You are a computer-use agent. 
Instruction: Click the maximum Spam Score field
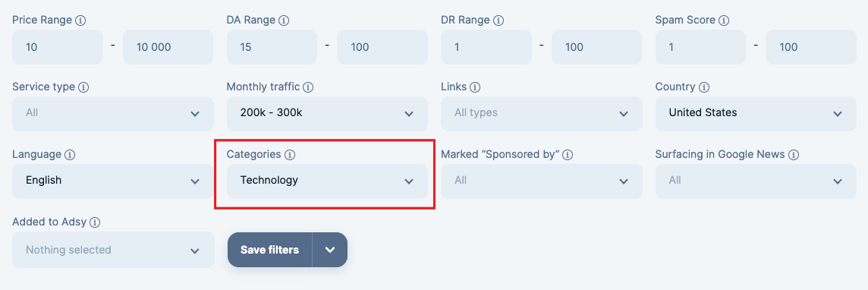[811, 47]
